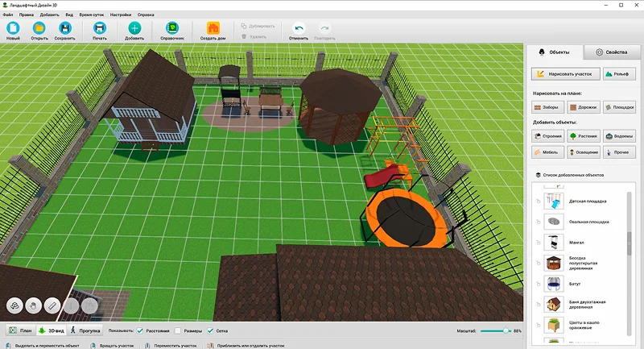This screenshot has height=349, width=644.
Task: Open the Справка menu
Action: pos(146,15)
